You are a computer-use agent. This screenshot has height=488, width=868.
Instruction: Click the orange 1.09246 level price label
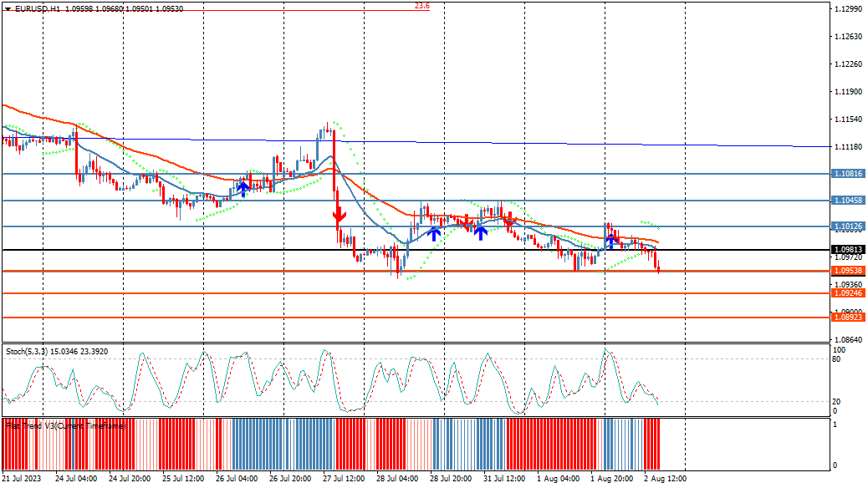click(848, 293)
